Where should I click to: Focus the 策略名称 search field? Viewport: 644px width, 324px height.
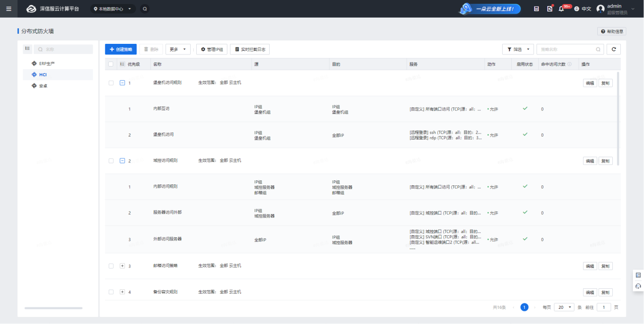pyautogui.click(x=566, y=49)
